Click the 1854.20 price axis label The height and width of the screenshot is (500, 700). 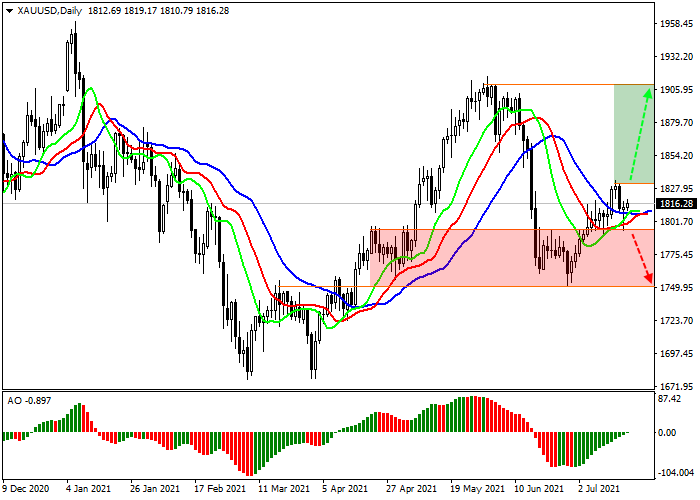pyautogui.click(x=676, y=156)
